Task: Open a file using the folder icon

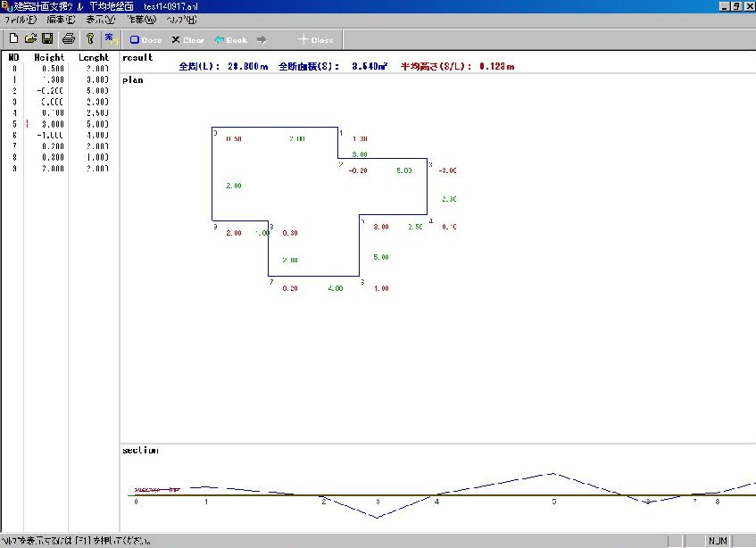Action: coord(30,38)
